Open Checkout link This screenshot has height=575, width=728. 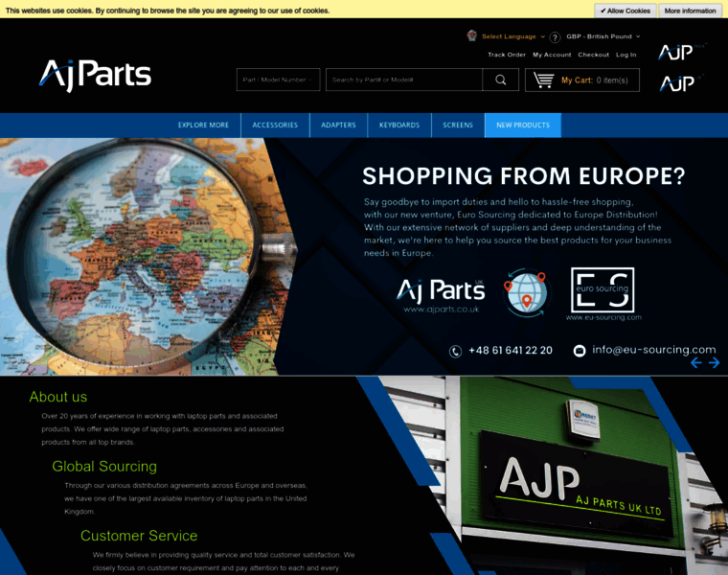tap(593, 55)
